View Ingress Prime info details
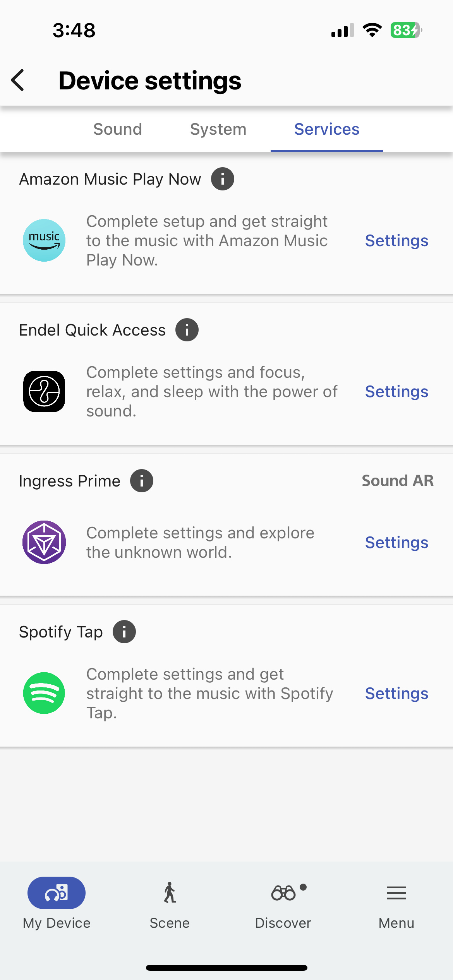Viewport: 453px width, 980px height. tap(142, 481)
